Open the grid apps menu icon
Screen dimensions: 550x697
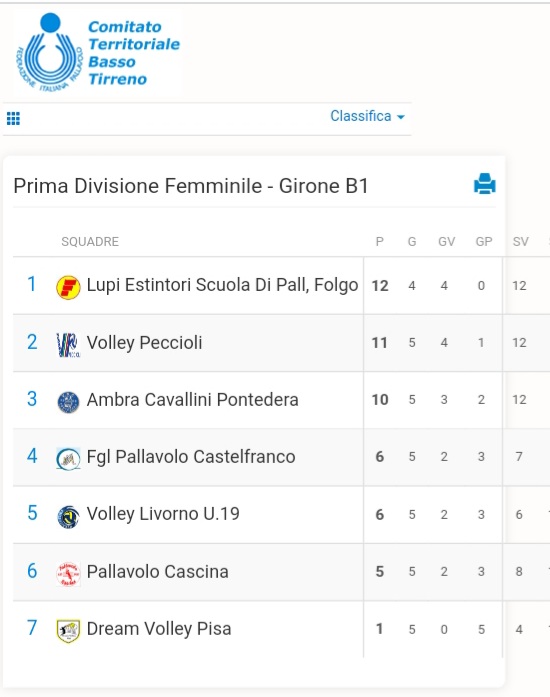tap(13, 119)
